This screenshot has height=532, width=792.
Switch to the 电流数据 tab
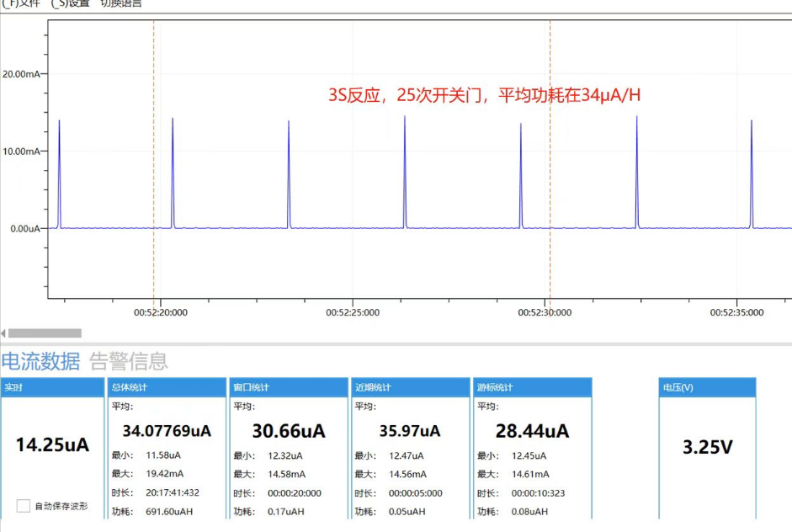click(x=40, y=361)
